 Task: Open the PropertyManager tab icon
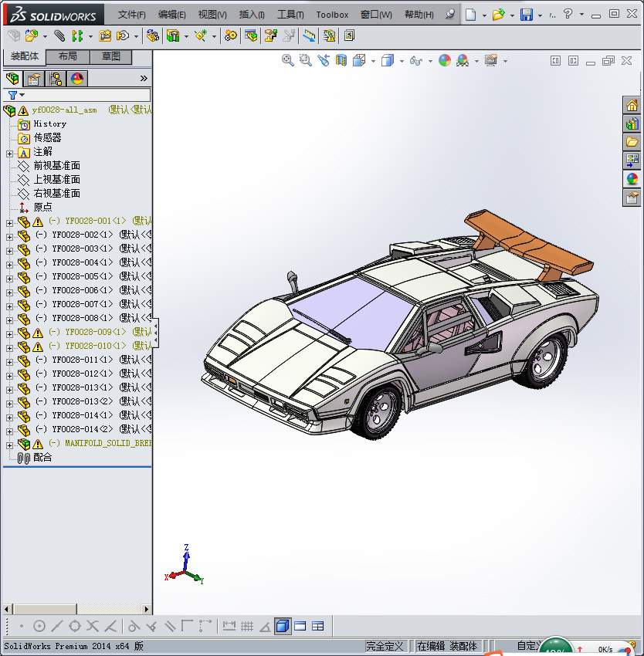click(x=34, y=78)
